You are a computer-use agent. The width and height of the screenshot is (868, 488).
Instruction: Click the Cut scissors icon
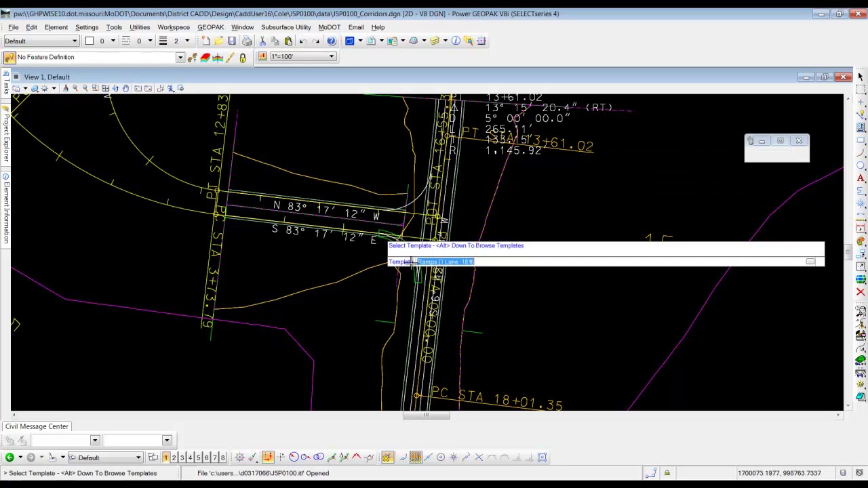(262, 41)
